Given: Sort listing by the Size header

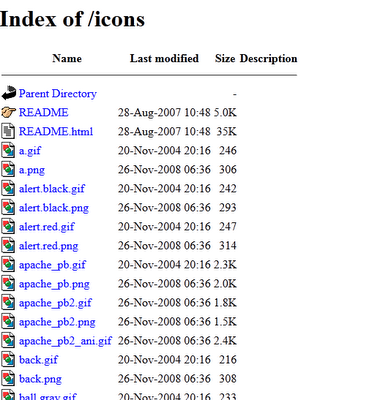Looking at the screenshot, I should [225, 58].
